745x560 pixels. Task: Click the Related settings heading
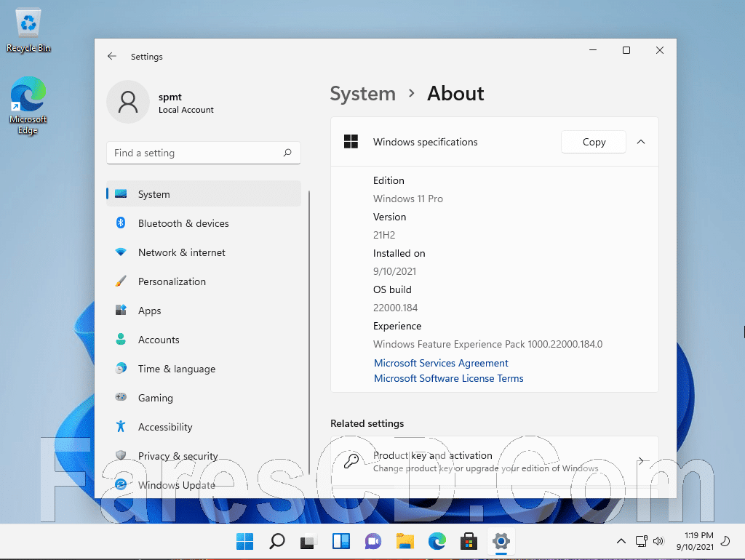click(x=367, y=423)
